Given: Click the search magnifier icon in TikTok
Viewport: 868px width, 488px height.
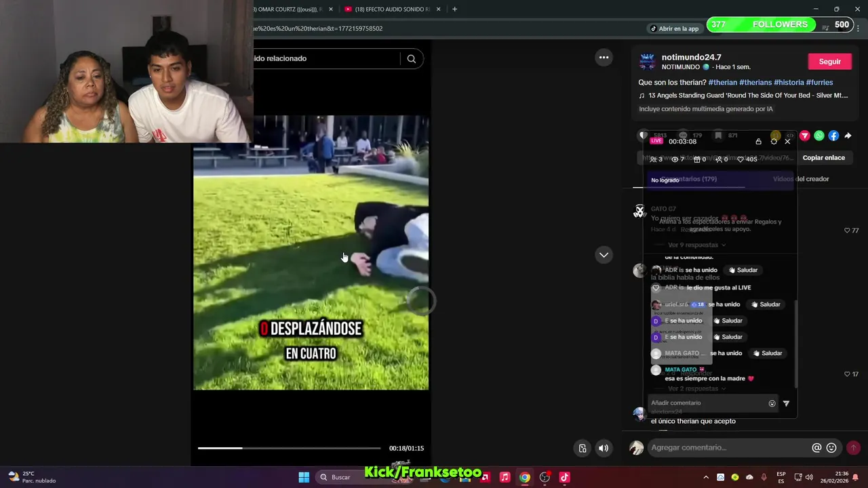Looking at the screenshot, I should pyautogui.click(x=411, y=59).
